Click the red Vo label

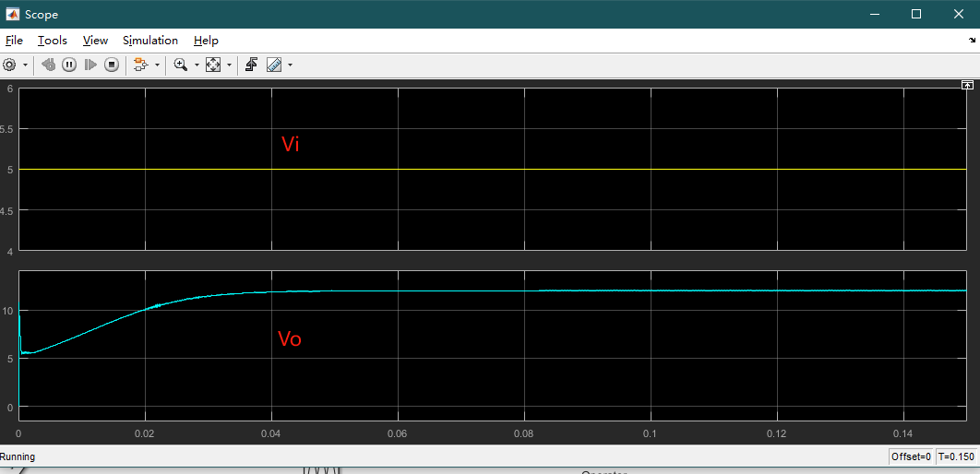(x=290, y=339)
